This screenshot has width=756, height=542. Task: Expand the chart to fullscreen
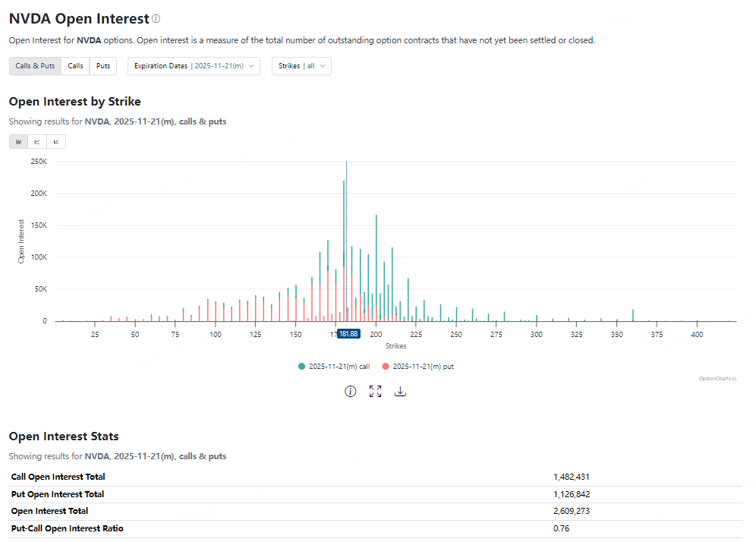375,391
